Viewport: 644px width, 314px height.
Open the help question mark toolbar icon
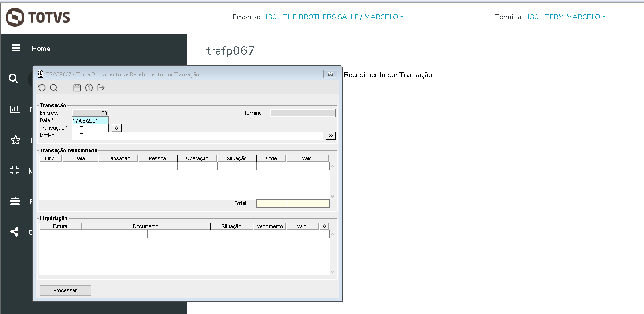coord(89,88)
